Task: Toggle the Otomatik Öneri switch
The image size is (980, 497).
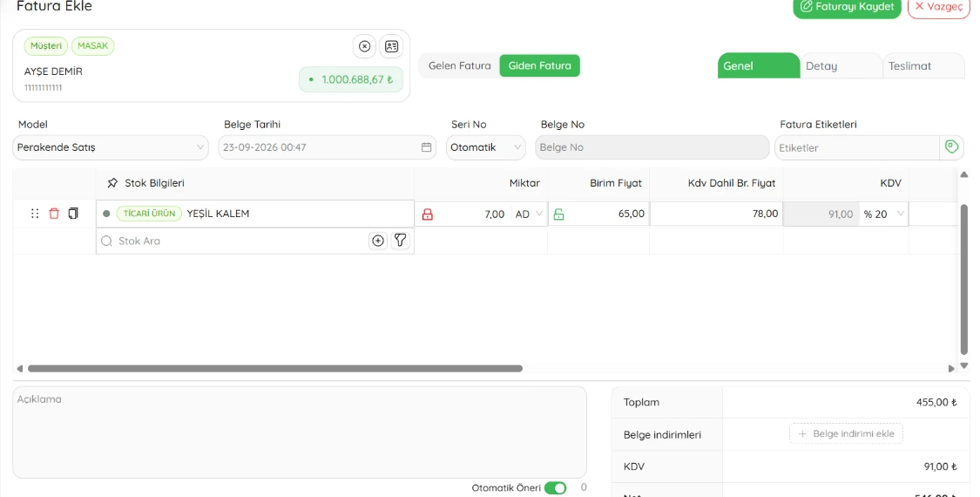Action: [555, 487]
